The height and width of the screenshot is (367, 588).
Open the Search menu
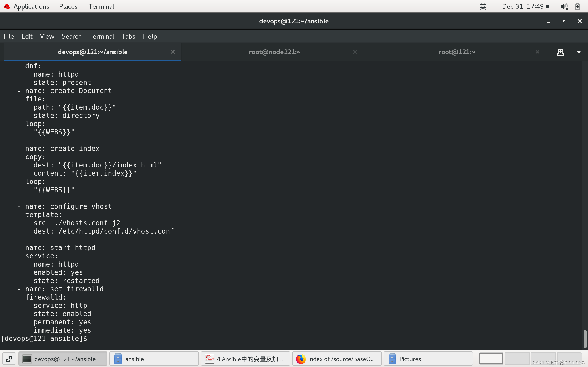pos(71,36)
